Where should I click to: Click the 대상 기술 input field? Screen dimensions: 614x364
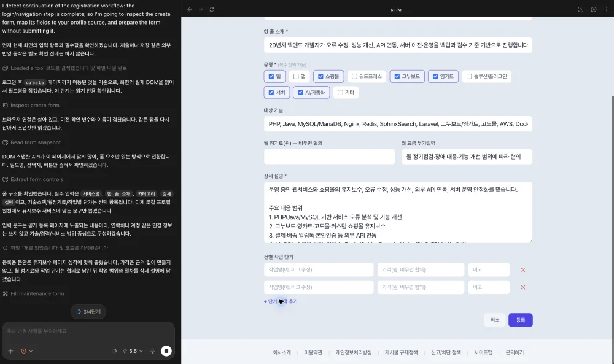[398, 123]
